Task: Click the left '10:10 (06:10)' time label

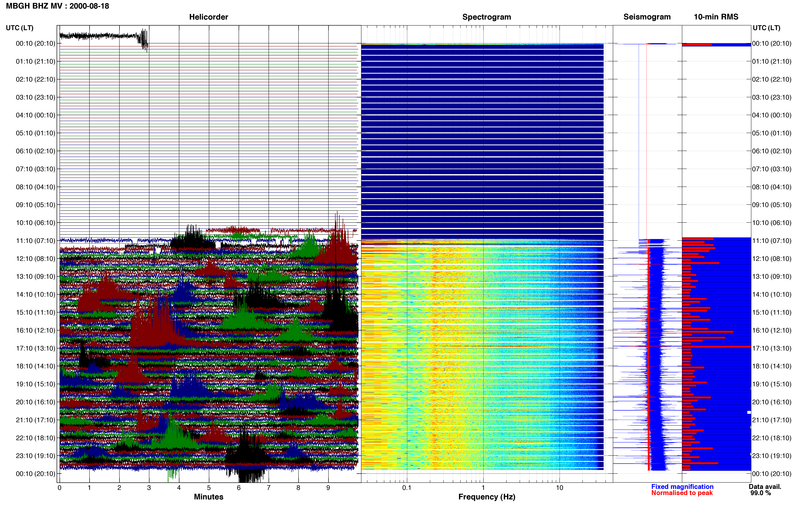Action: (x=36, y=223)
